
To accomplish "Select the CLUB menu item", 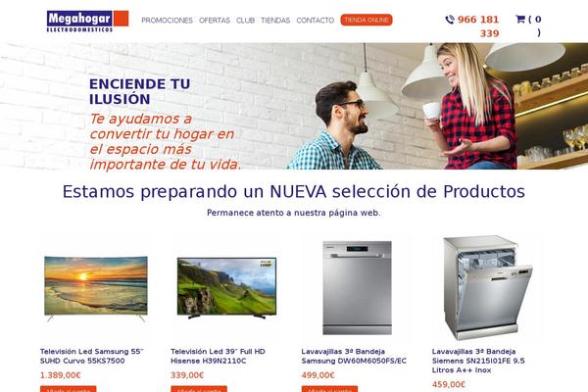I will tap(246, 21).
